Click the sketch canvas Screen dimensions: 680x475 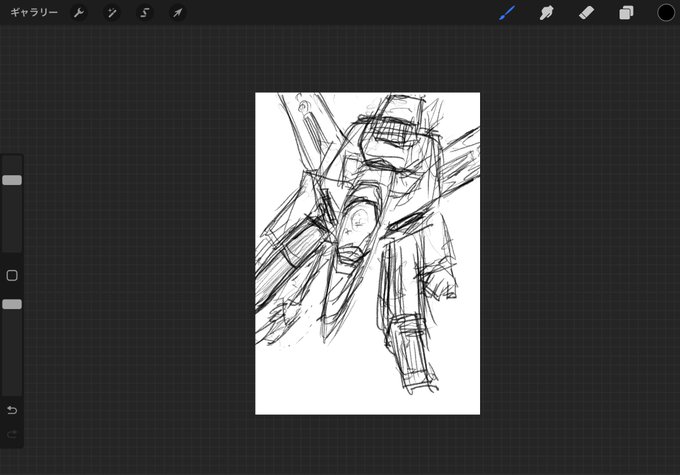pos(367,253)
